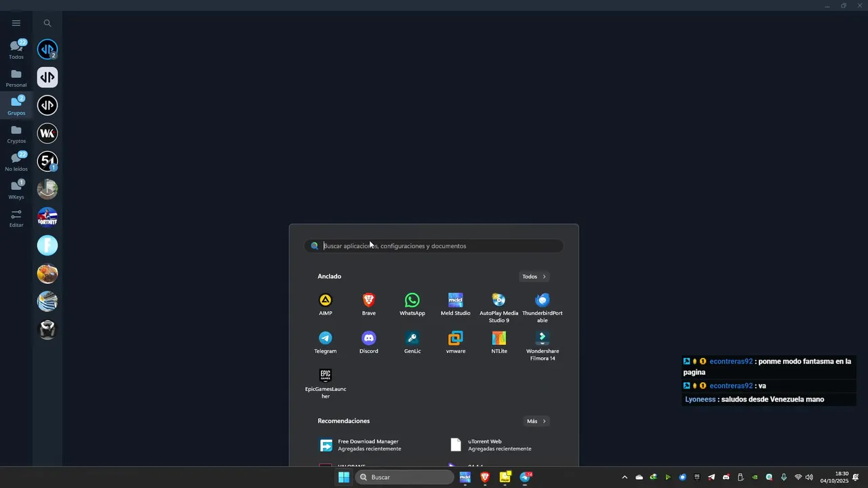Image resolution: width=868 pixels, height=488 pixels.
Task: Switch to Brave on the taskbar
Action: 485,477
